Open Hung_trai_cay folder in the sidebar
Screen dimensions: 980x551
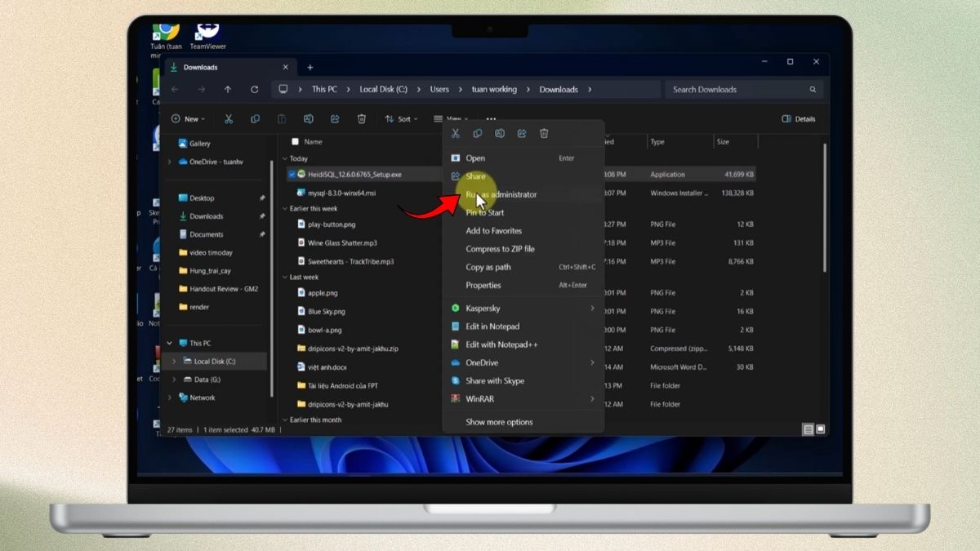pos(210,271)
